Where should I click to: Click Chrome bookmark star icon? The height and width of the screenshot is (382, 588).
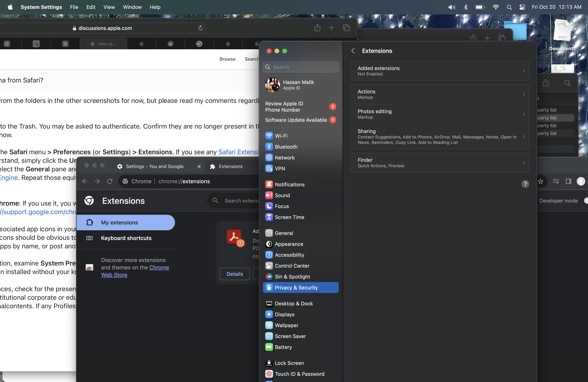(541, 181)
